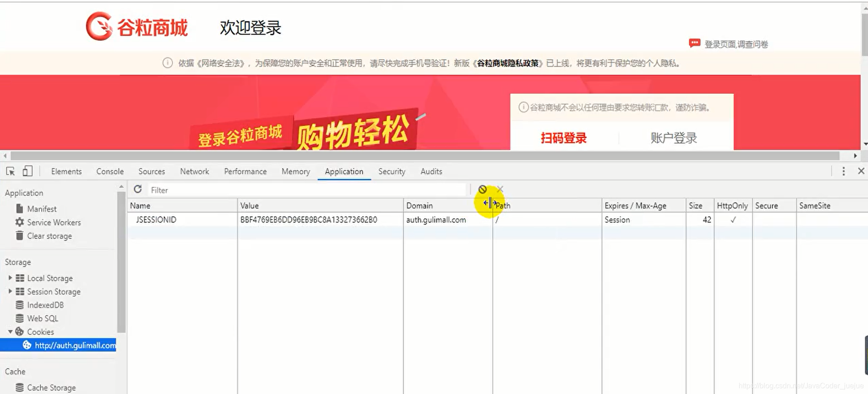The width and height of the screenshot is (868, 394).
Task: Open the 登录页面,调查问卷 link
Action: click(x=736, y=44)
